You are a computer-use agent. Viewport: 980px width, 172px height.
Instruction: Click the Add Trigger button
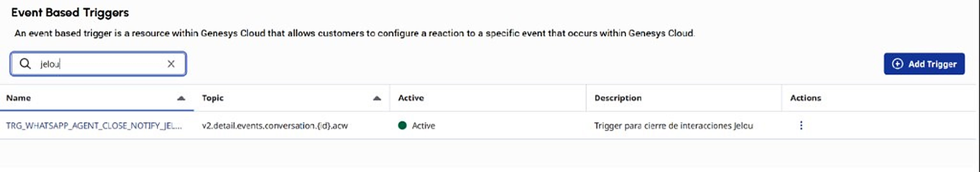(924, 64)
